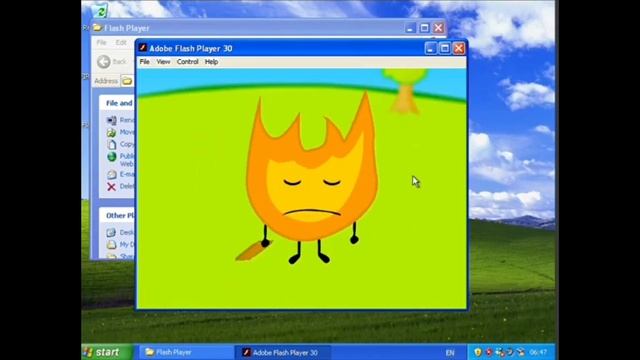Viewport: 640px width, 360px height.
Task: Minimize the Flash Player folder window
Action: coord(410,28)
